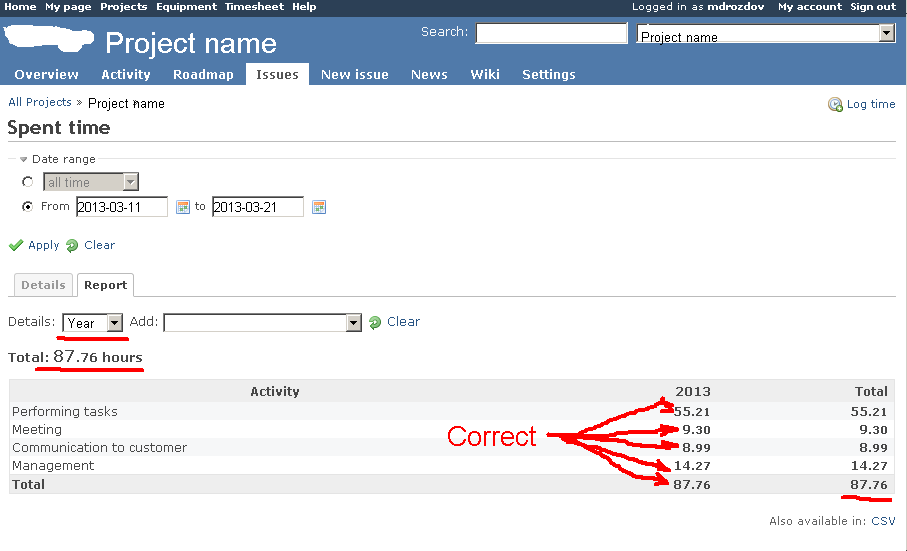Go to Home in top menu
Image resolution: width=907 pixels, height=551 pixels.
click(x=20, y=7)
